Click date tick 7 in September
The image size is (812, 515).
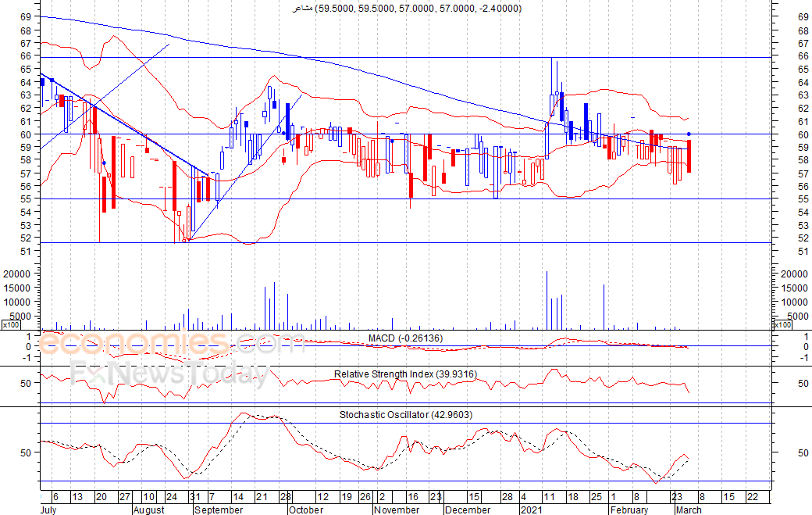(x=212, y=497)
